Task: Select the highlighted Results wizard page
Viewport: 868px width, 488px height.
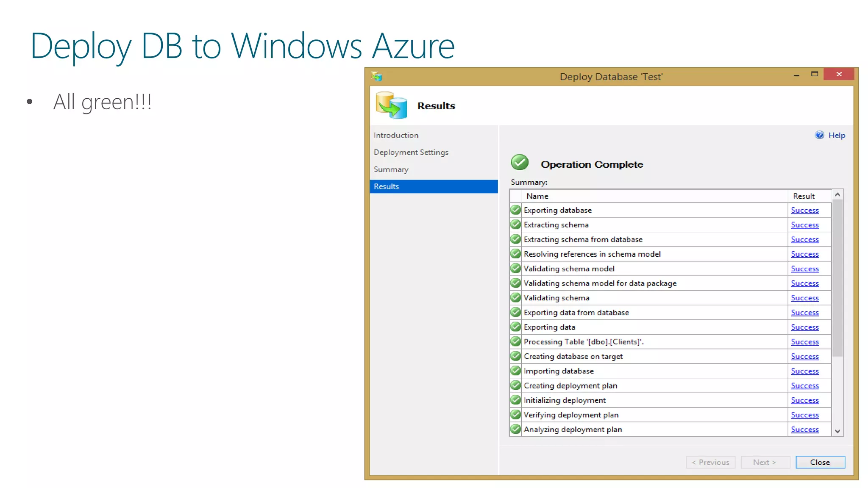Action: click(434, 186)
